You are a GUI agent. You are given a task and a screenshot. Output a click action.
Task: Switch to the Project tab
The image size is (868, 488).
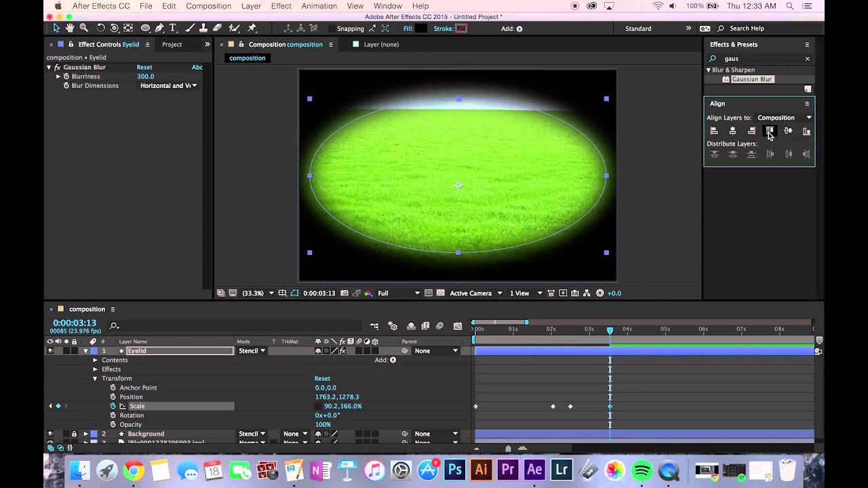[x=172, y=44]
